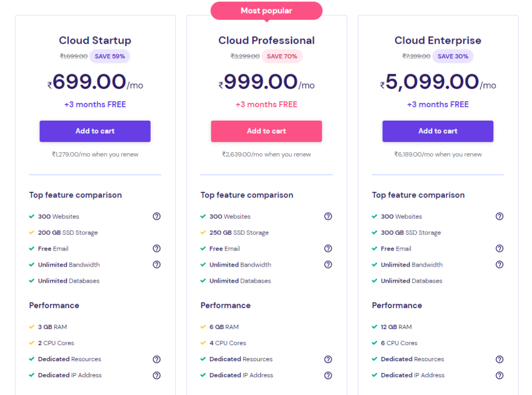This screenshot has height=395, width=532.
Task: Open Cloud Startup Dedicated Resources help icon
Action: [x=156, y=359]
